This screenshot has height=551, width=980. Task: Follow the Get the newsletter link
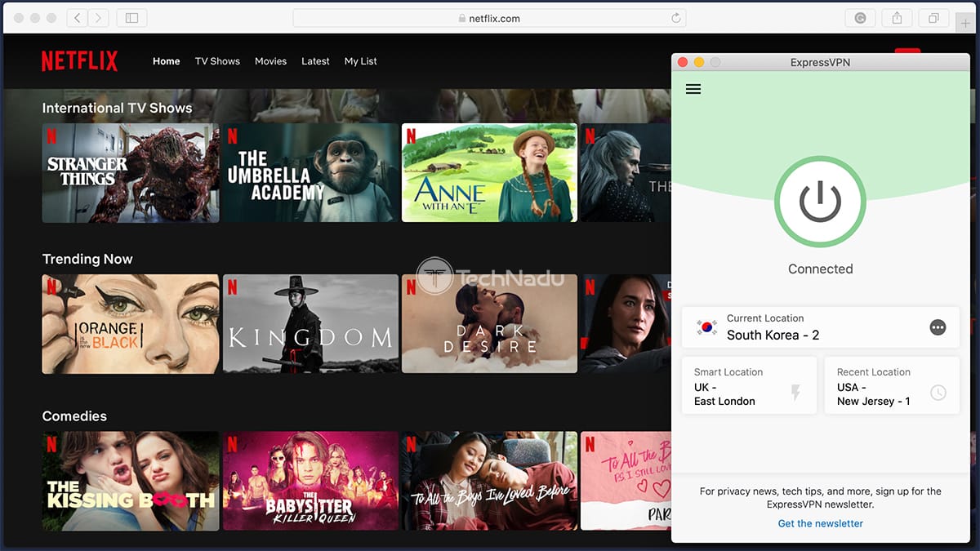click(821, 523)
